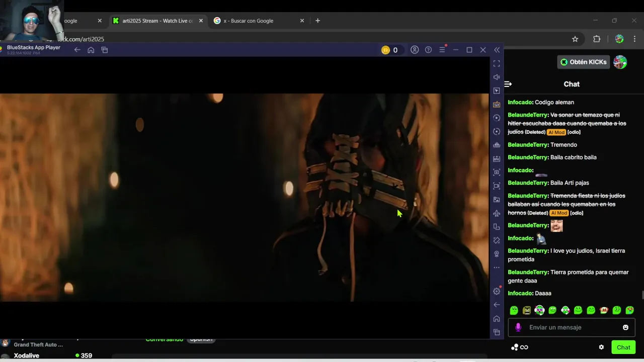The height and width of the screenshot is (362, 644).
Task: Show more BlueStacks tools via three dots
Action: tap(497, 267)
